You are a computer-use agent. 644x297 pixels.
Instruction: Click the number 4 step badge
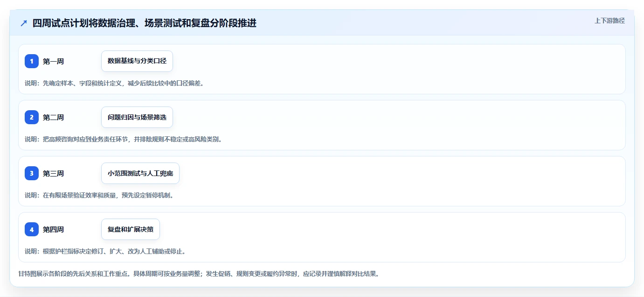click(x=32, y=229)
